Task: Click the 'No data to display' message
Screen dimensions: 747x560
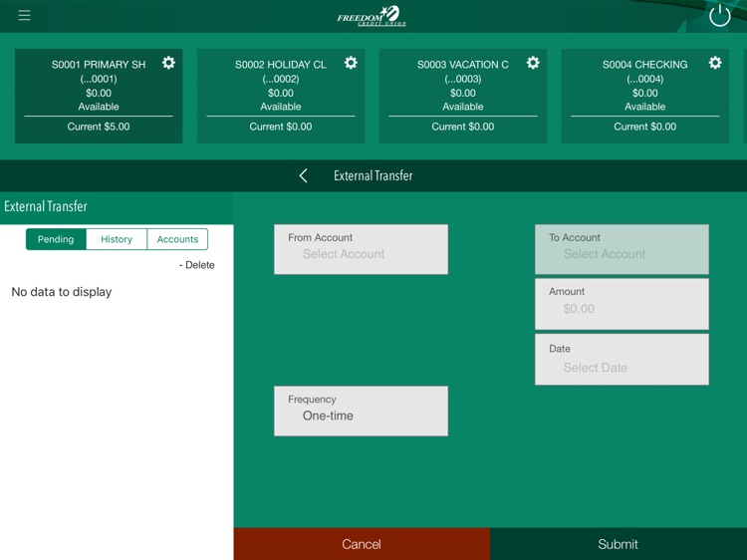Action: pyautogui.click(x=62, y=292)
